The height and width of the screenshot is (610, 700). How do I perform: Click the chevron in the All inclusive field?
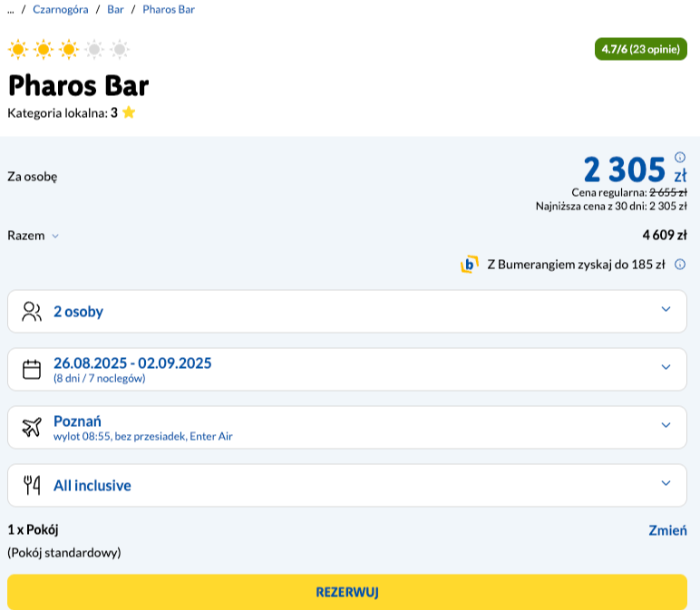pos(666,483)
